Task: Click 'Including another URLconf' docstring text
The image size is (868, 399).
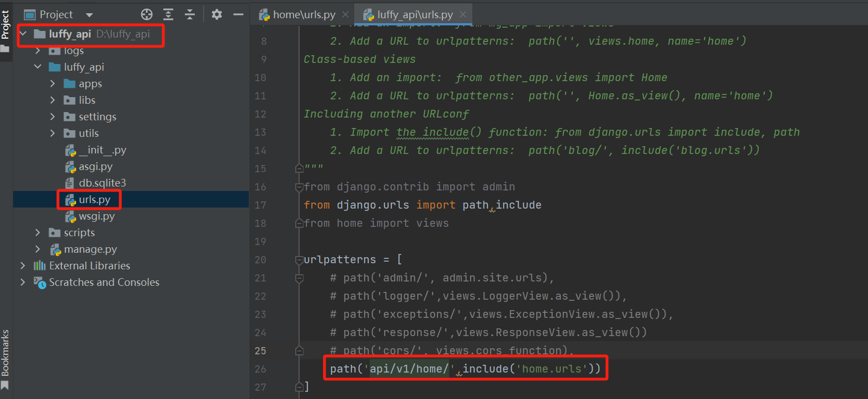Action: (x=386, y=114)
